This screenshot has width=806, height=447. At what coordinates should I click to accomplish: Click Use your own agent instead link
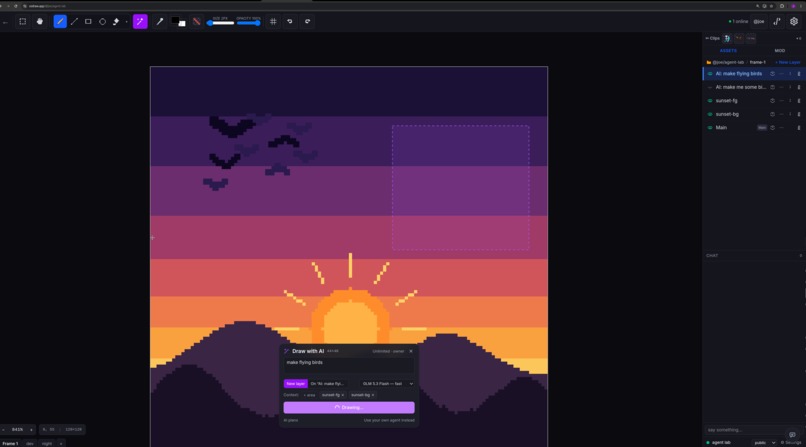tap(389, 420)
